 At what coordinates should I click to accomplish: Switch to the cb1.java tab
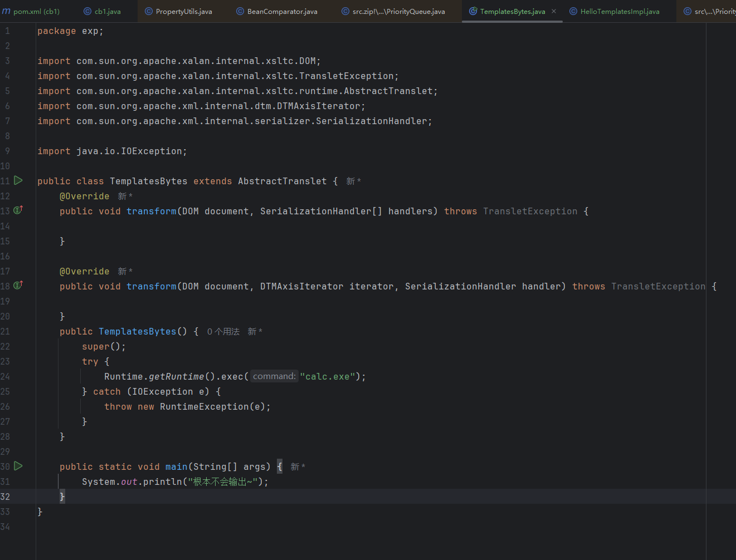[x=107, y=11]
